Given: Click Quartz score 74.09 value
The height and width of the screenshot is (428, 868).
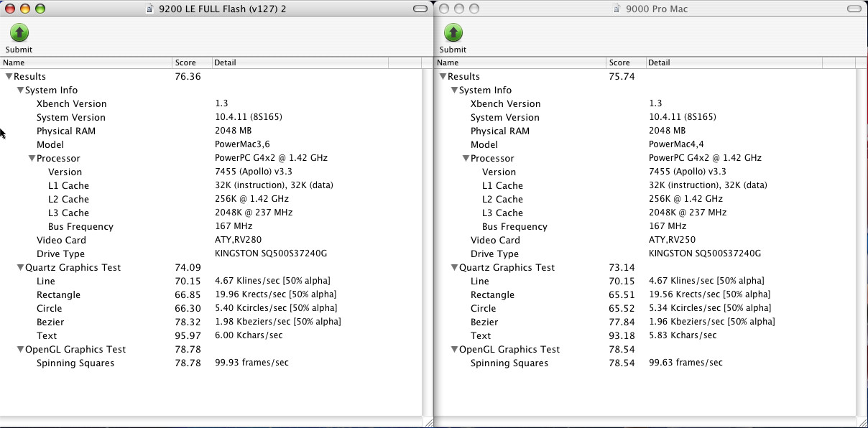Looking at the screenshot, I should coord(188,267).
